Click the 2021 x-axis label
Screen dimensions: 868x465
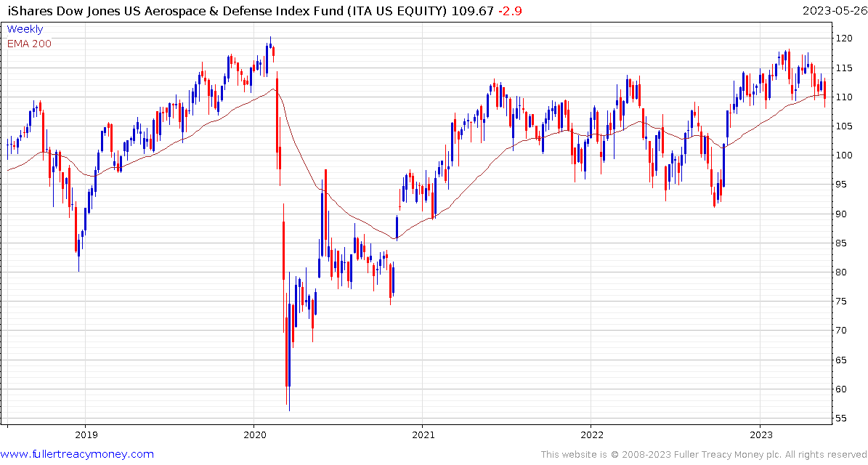pos(422,437)
